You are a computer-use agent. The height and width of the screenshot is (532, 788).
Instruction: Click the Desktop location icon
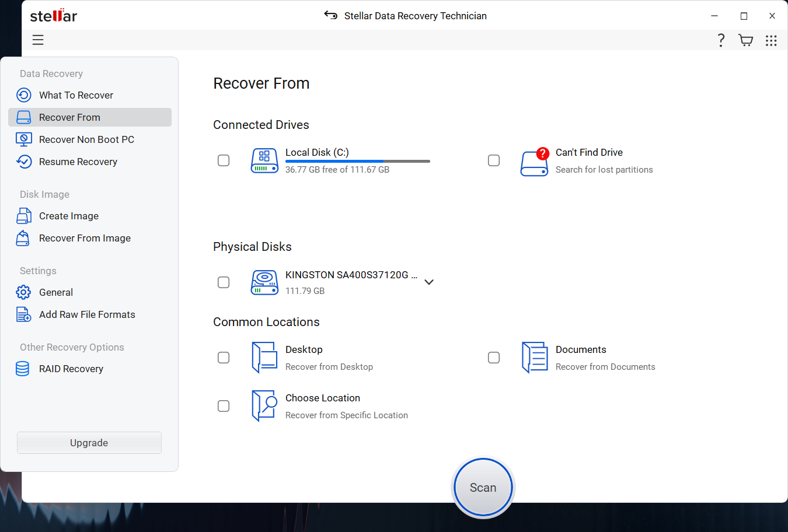coord(264,358)
